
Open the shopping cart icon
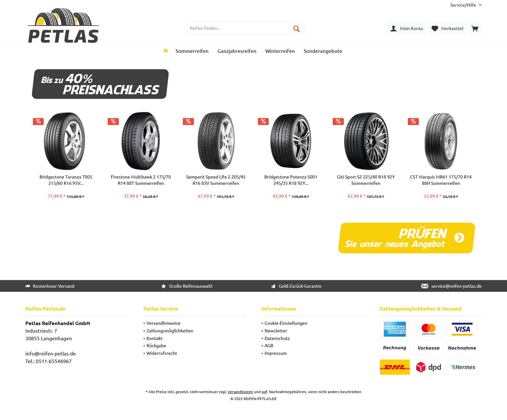pyautogui.click(x=475, y=28)
